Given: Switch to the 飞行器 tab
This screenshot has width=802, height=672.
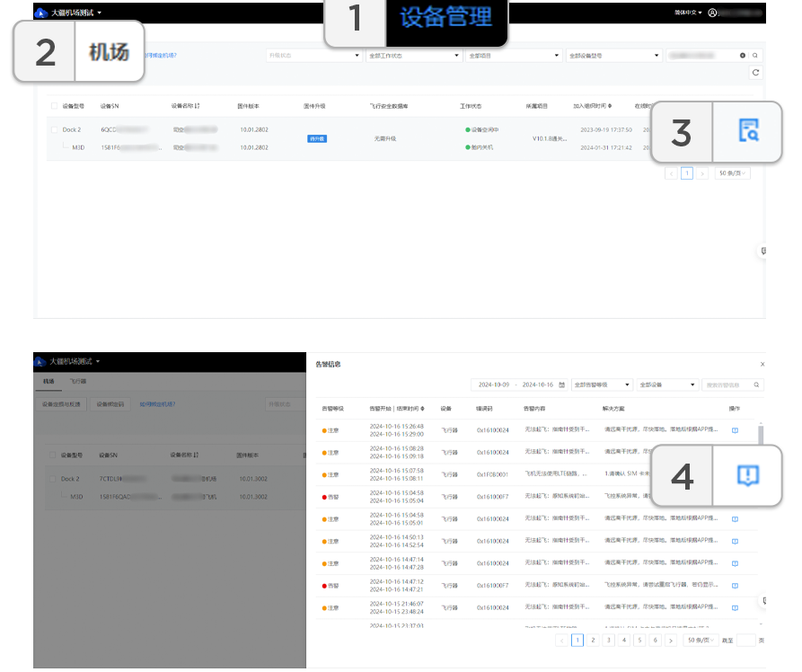Looking at the screenshot, I should point(78,382).
